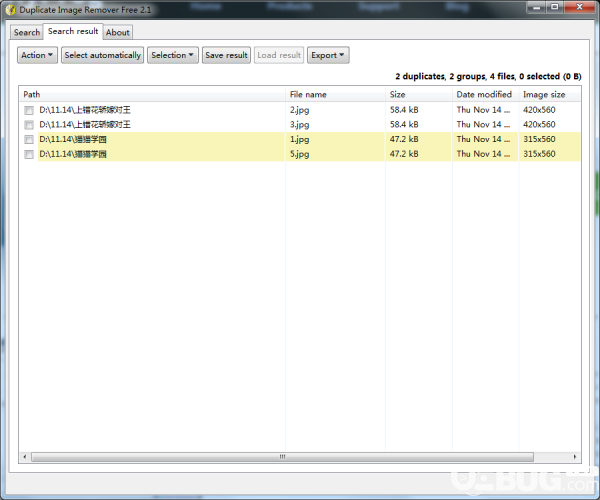Viewport: 600px width, 500px height.
Task: Close the Duplicate Image Remover window
Action: 579,7
